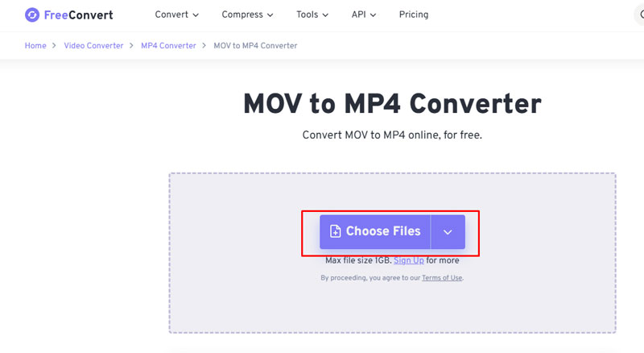Viewport: 644px width, 353px height.
Task: Expand the Compress menu chevron
Action: click(270, 15)
